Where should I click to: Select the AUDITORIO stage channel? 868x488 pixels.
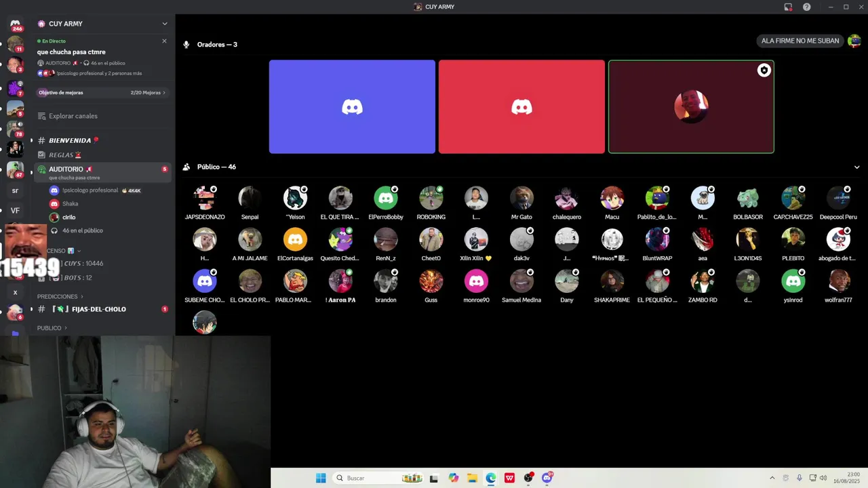[x=102, y=172]
